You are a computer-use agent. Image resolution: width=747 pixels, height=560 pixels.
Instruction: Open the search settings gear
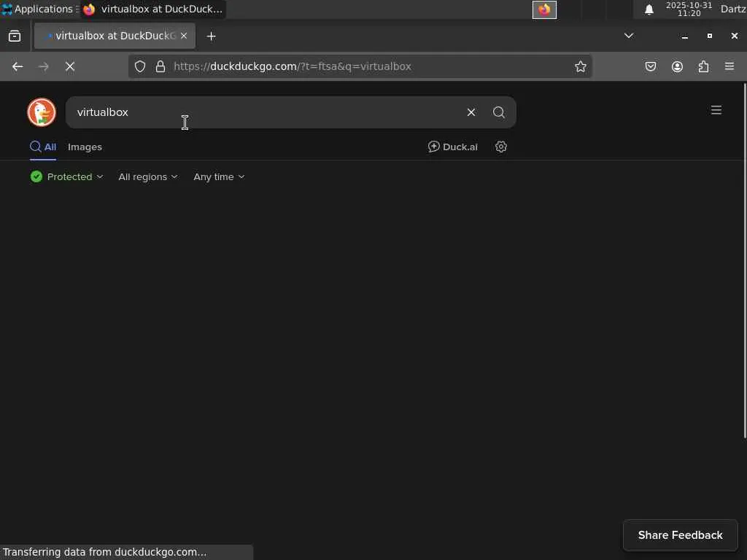pyautogui.click(x=500, y=147)
